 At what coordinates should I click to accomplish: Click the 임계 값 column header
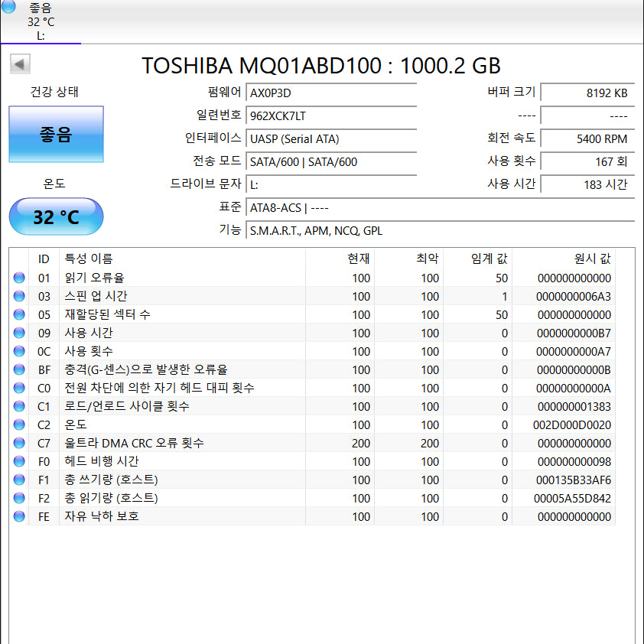478,259
